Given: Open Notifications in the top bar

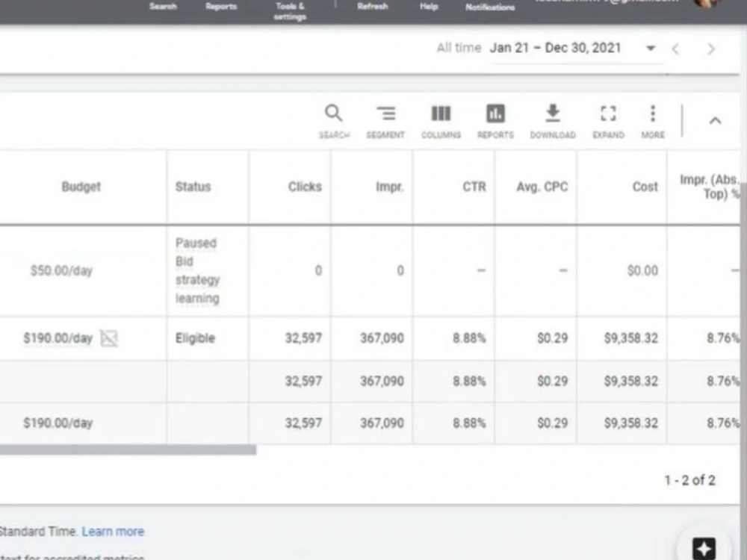Looking at the screenshot, I should 490,7.
